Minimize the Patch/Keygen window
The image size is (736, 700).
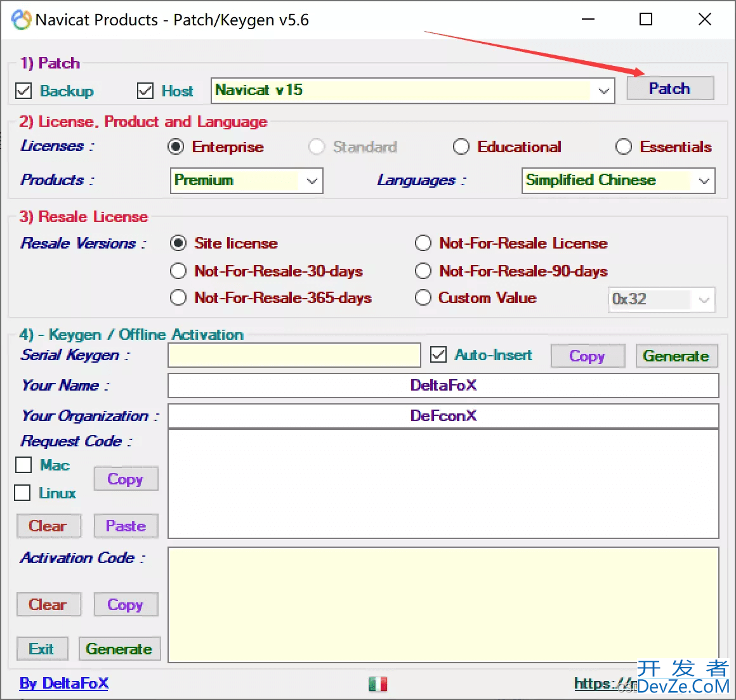[588, 19]
